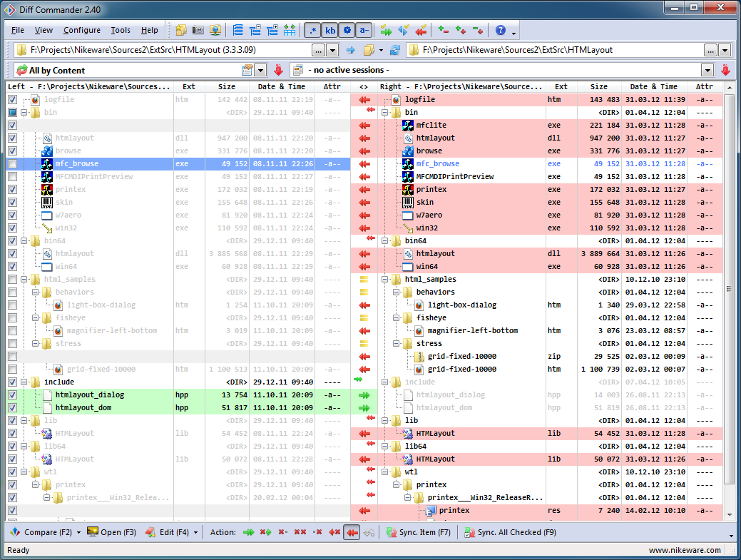
Task: Click the green plus red plus toolbar icon
Action: [460, 30]
